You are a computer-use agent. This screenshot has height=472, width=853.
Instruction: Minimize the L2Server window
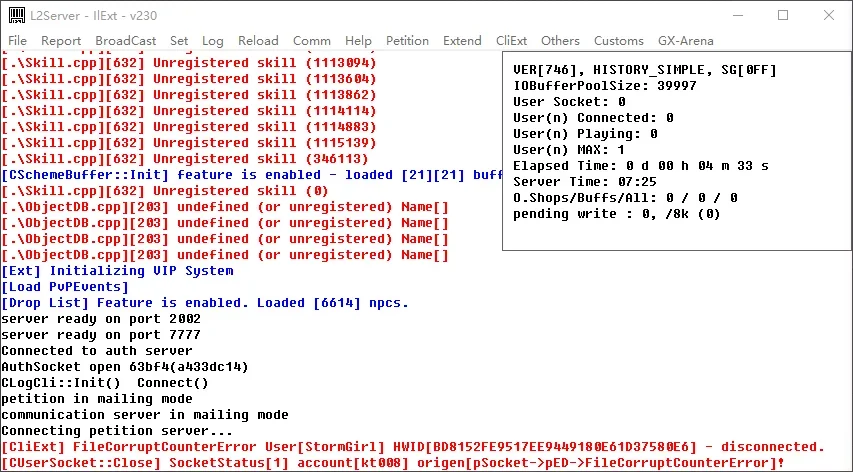(x=737, y=15)
